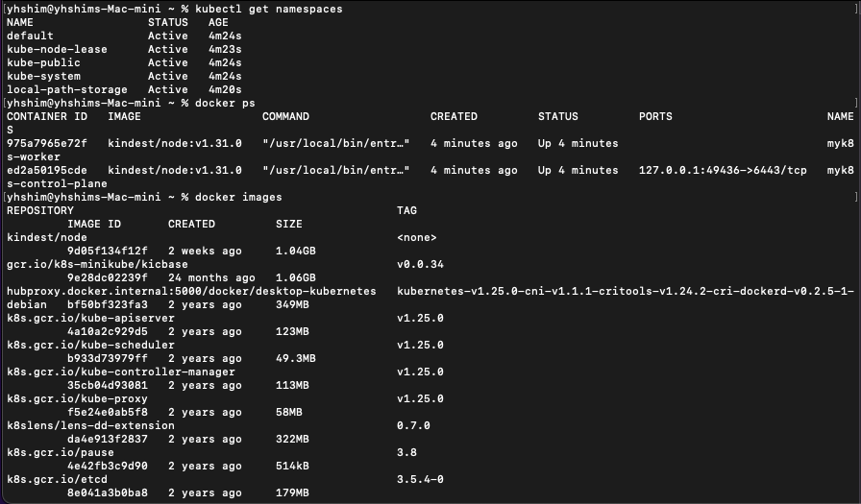Select the 'k8s.gcr.io/kube-scheduler' repository
The width and height of the screenshot is (861, 504).
point(90,345)
